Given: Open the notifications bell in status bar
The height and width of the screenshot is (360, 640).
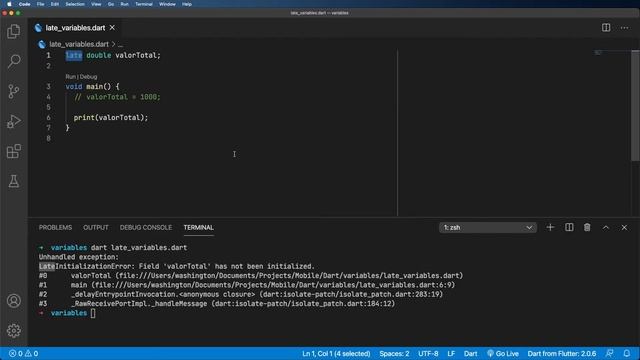Looking at the screenshot, I should tap(627, 353).
